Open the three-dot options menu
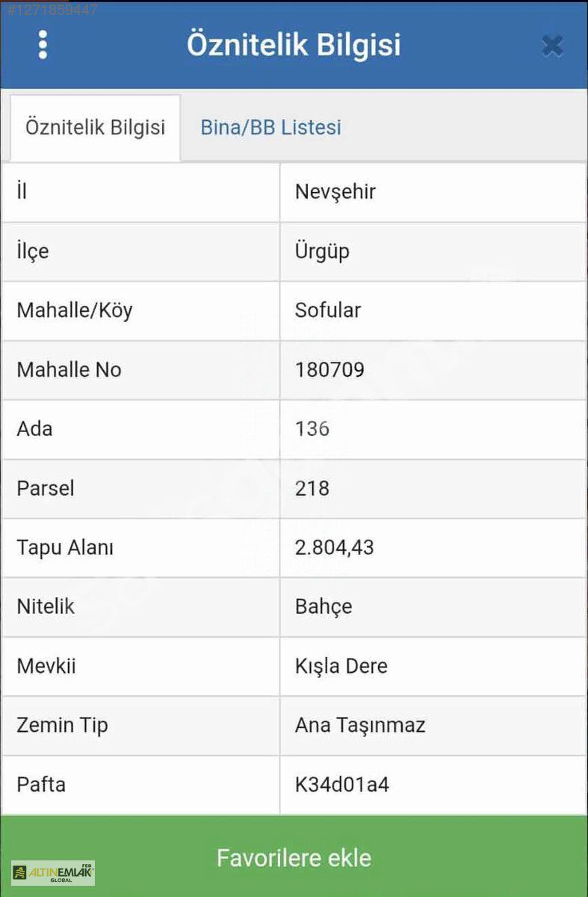 tap(43, 46)
